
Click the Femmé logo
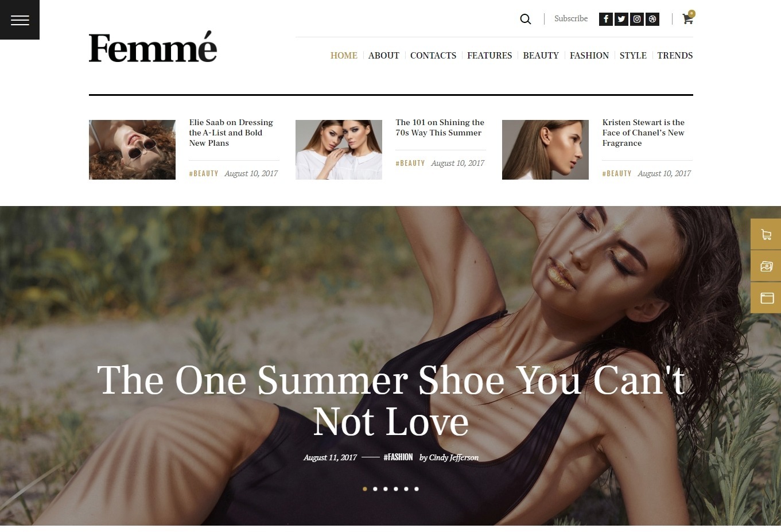[x=153, y=47]
